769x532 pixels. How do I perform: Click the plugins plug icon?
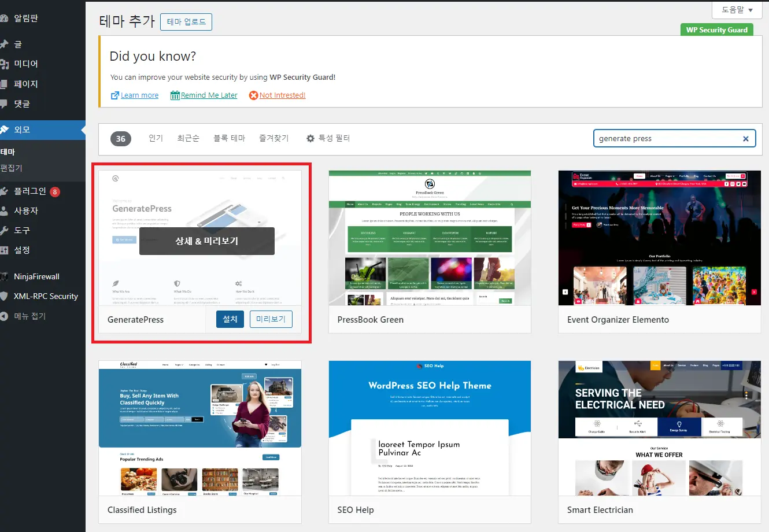(x=4, y=191)
